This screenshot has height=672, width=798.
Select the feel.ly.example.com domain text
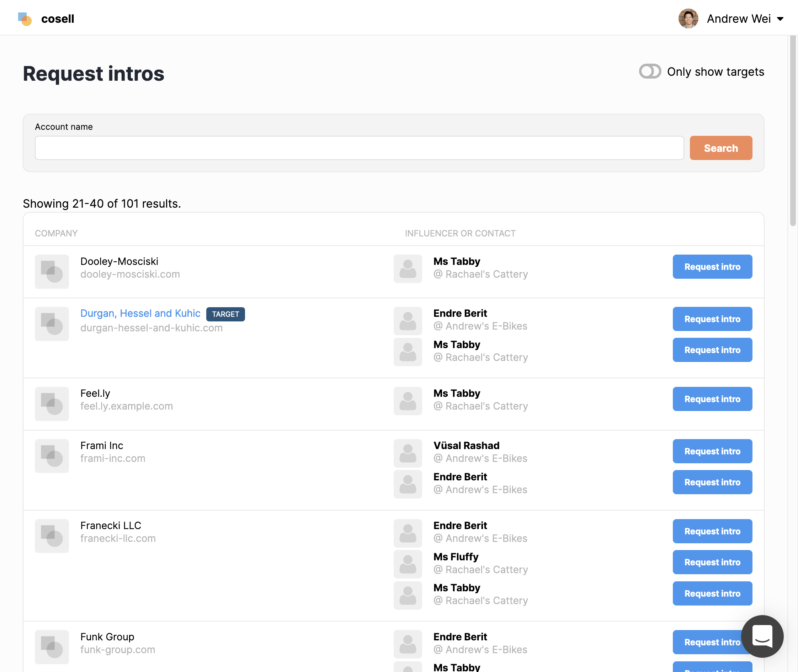pyautogui.click(x=127, y=406)
